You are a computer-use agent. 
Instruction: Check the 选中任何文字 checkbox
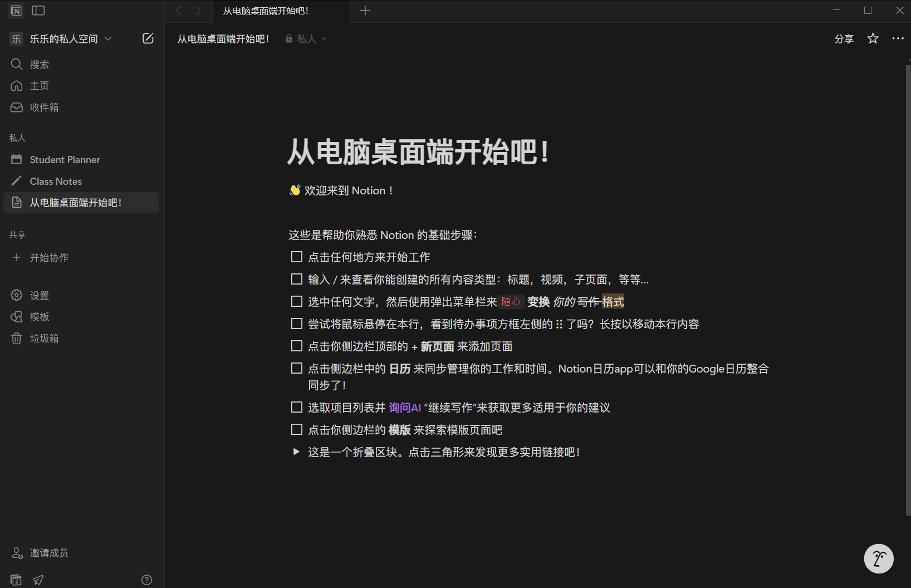297,301
